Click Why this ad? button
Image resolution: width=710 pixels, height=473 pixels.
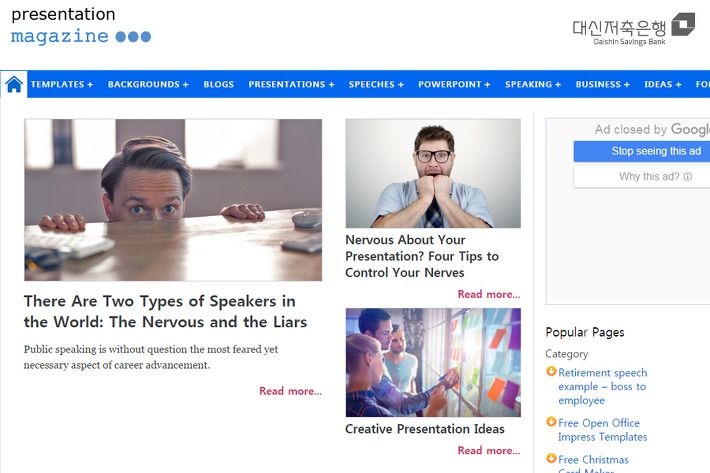click(642, 177)
